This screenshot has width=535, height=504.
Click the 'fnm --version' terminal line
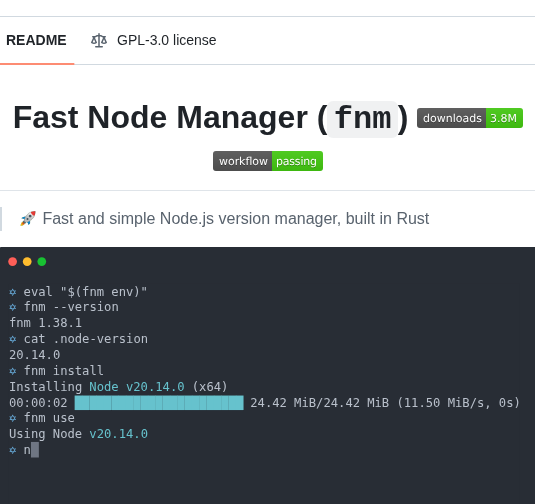(x=64, y=307)
